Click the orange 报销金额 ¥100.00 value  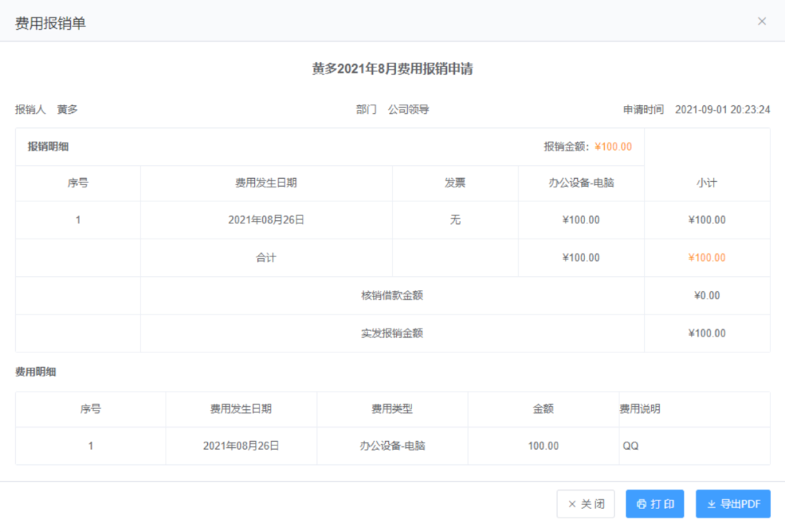pos(613,147)
